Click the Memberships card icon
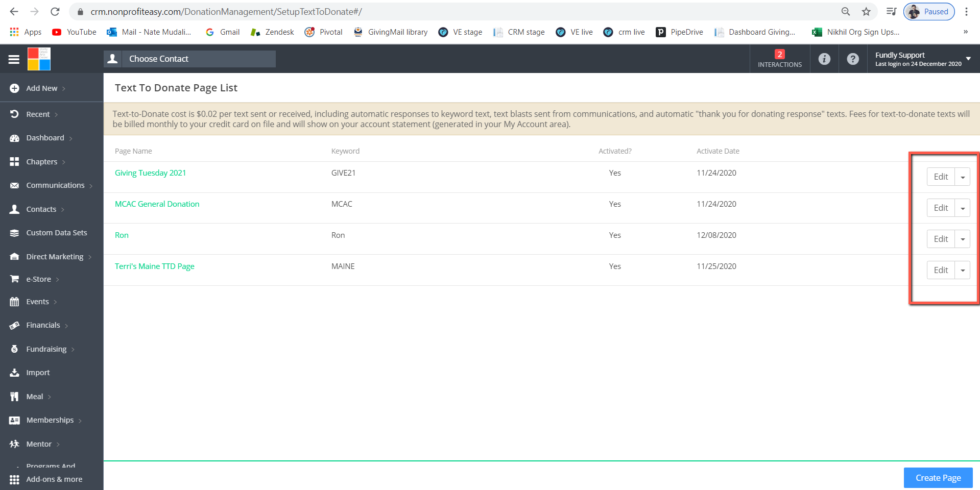This screenshot has height=490, width=980. (14, 420)
